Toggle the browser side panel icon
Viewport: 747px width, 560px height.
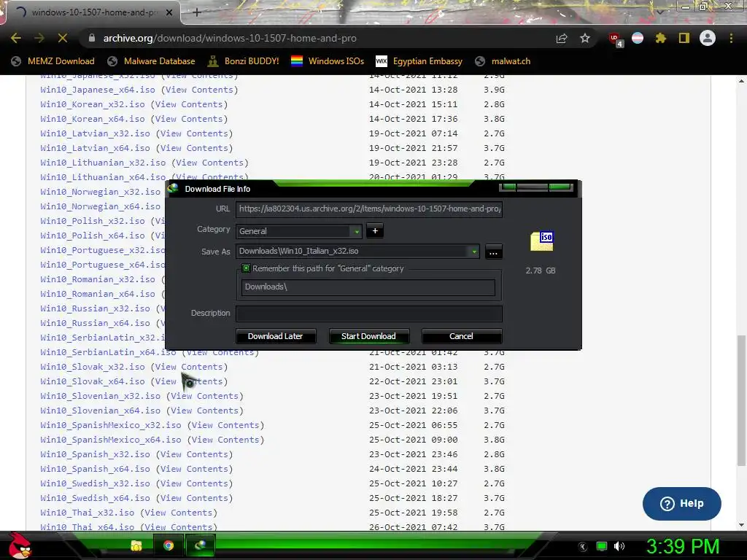click(x=684, y=38)
